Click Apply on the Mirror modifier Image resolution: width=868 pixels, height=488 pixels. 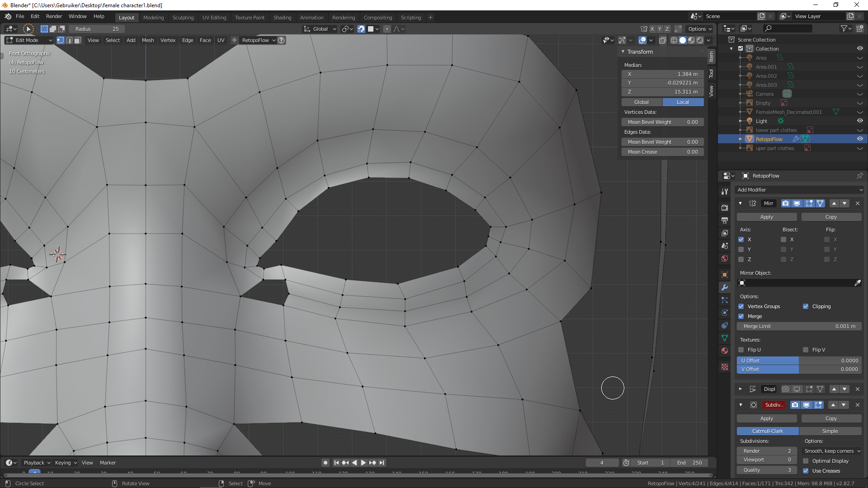[x=766, y=217]
